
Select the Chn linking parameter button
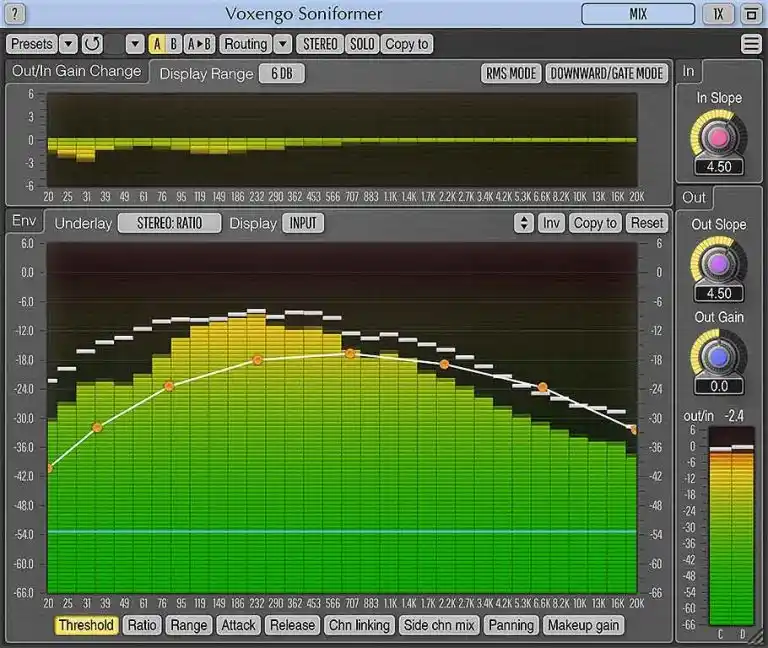pos(359,625)
